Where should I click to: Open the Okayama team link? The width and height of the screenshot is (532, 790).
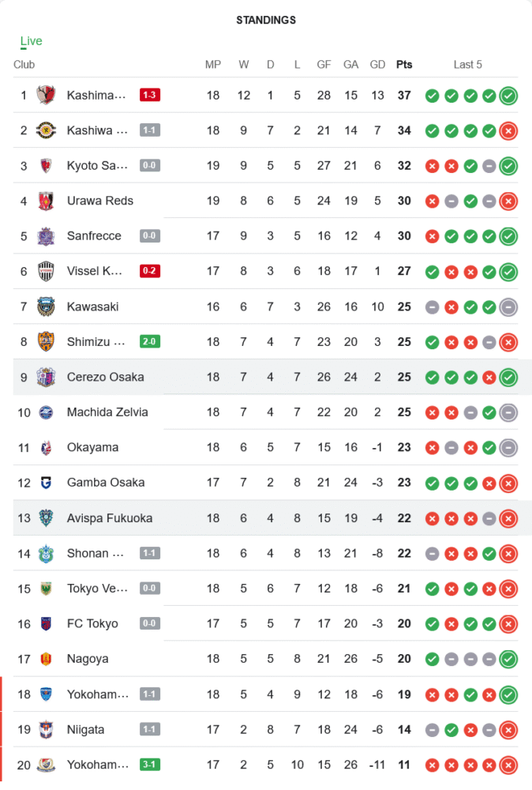92,447
